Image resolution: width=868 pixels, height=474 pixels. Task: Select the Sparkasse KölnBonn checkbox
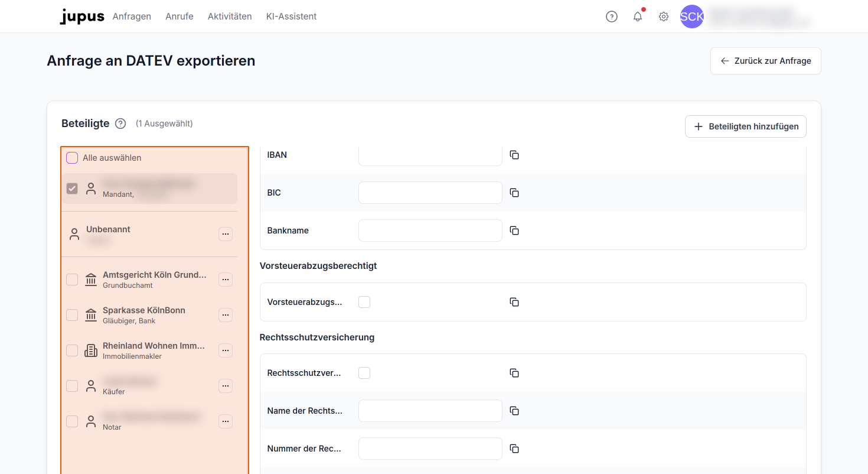pyautogui.click(x=72, y=315)
